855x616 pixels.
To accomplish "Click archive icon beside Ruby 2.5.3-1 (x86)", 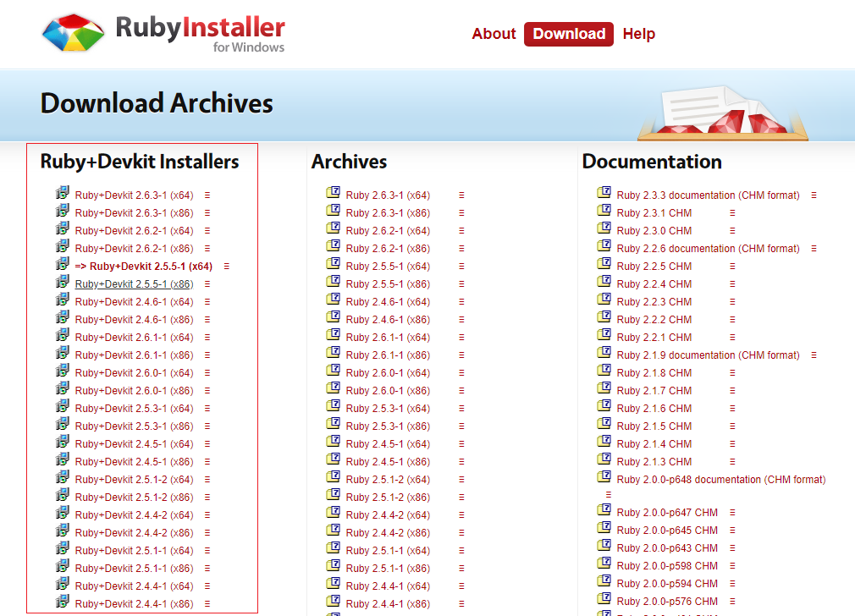I will (x=334, y=424).
